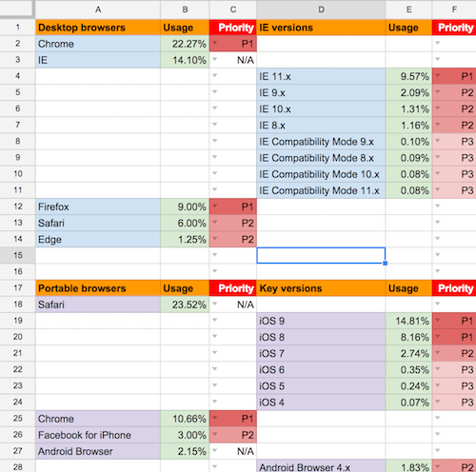Screen dimensions: 476x472
Task: Select row 17 header
Action: [x=17, y=288]
